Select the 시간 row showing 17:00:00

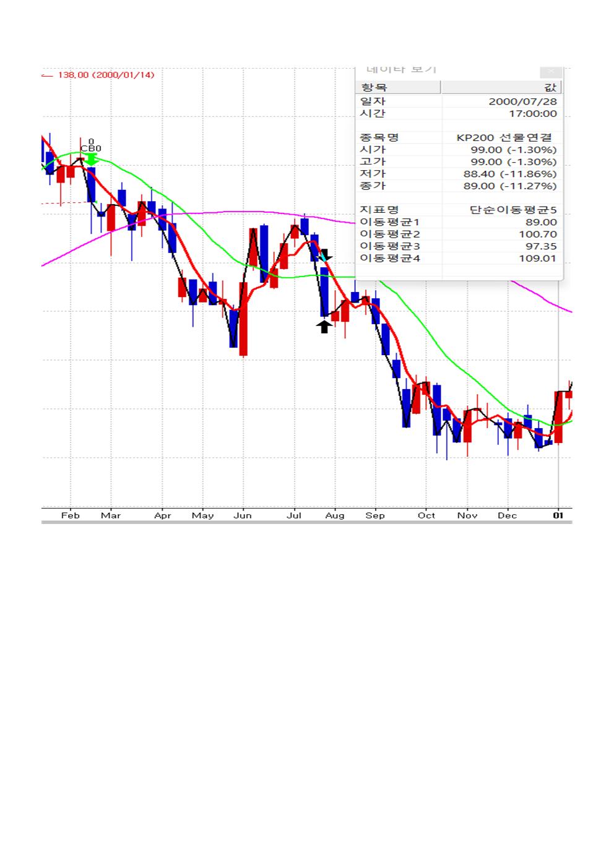[459, 114]
